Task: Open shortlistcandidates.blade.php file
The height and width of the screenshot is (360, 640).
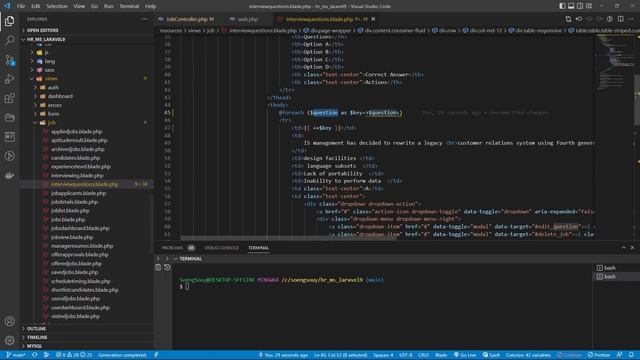Action: 84,290
